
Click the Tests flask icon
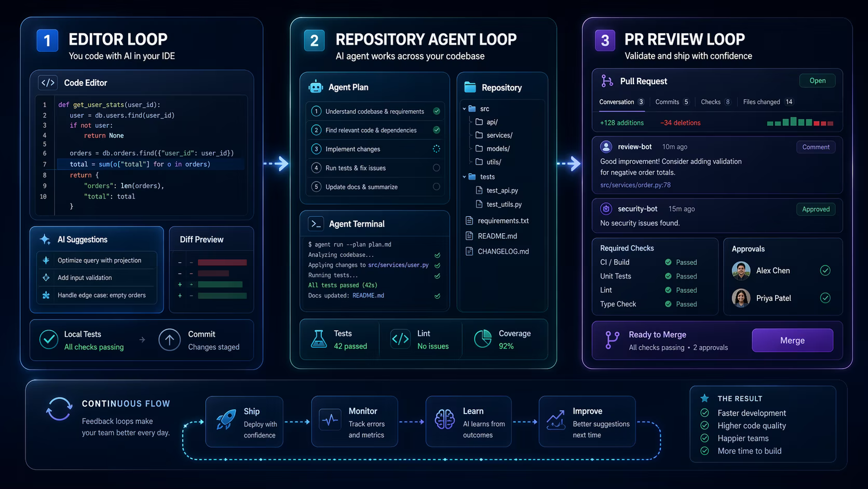click(x=319, y=339)
